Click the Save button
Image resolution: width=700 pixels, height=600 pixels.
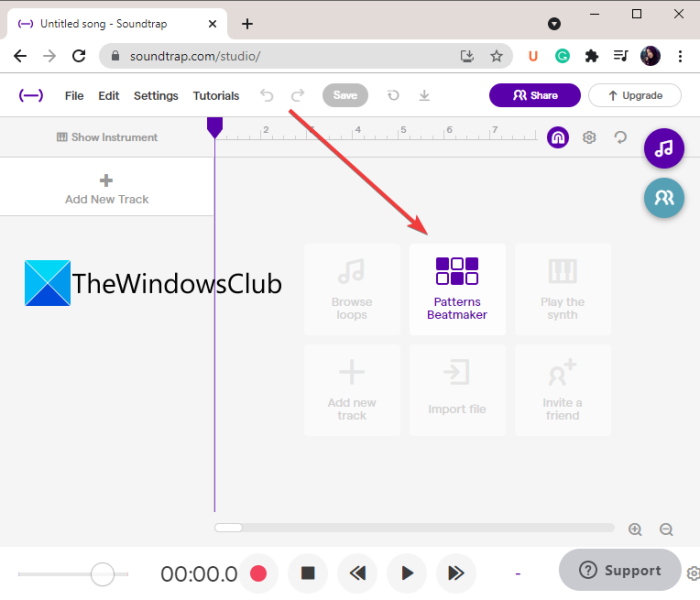point(345,95)
